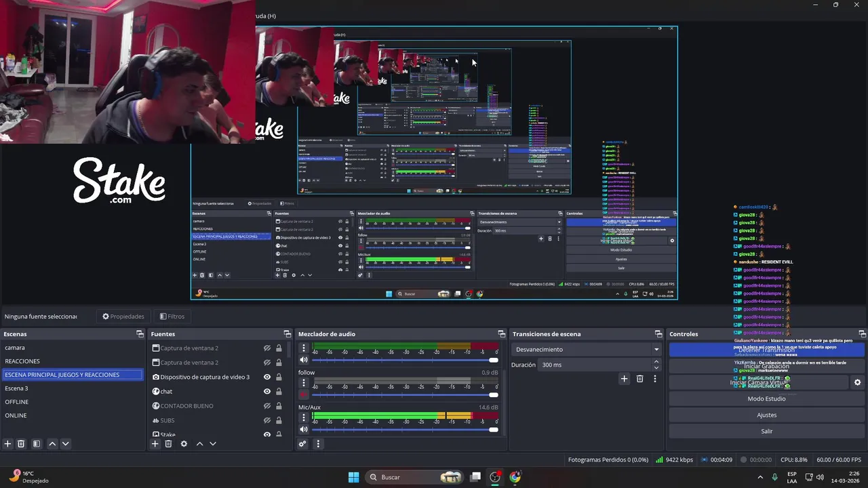Click the taskbar Buscar search box
This screenshot has height=488, width=868.
click(416, 477)
